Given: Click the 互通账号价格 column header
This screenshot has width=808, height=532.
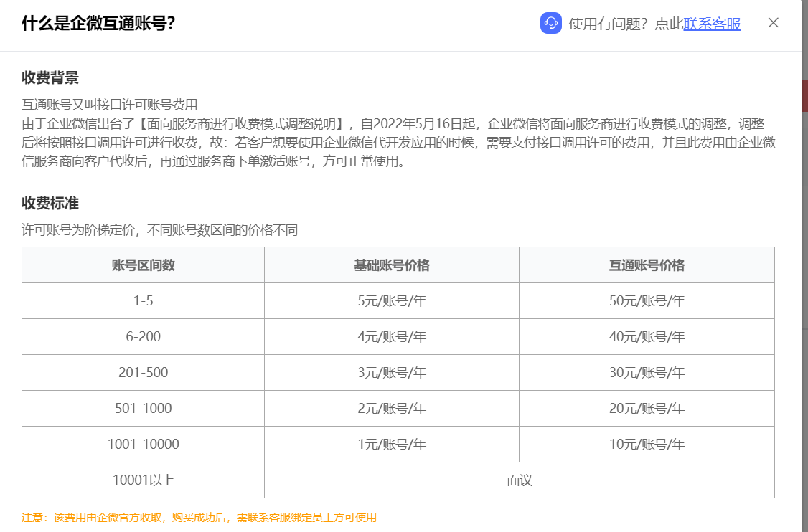Looking at the screenshot, I should point(647,265).
